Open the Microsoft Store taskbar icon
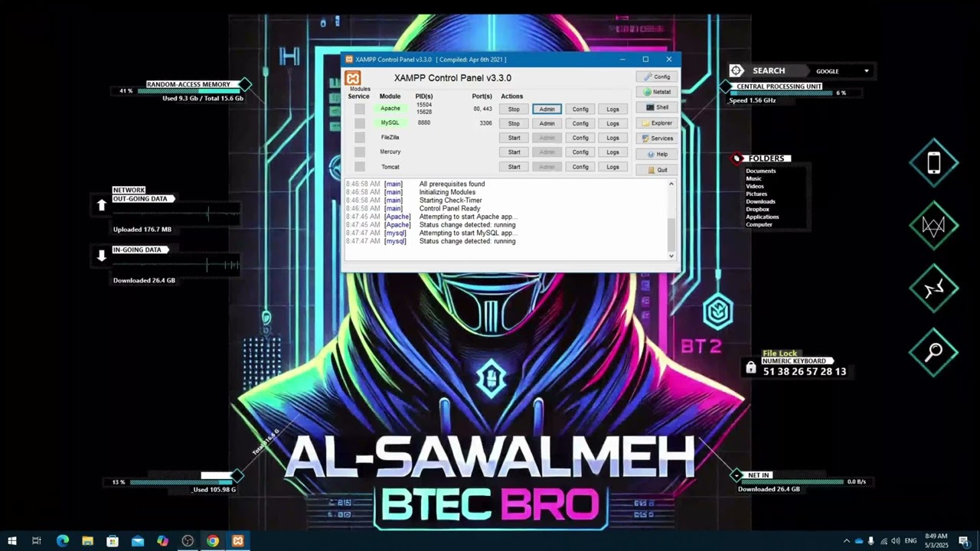Screen dimensions: 980x551 coord(113,541)
